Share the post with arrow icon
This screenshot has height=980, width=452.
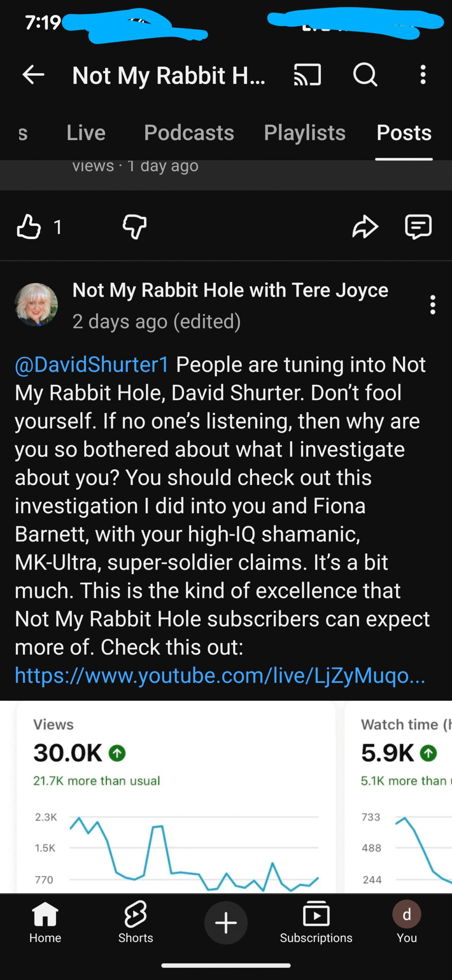point(365,227)
